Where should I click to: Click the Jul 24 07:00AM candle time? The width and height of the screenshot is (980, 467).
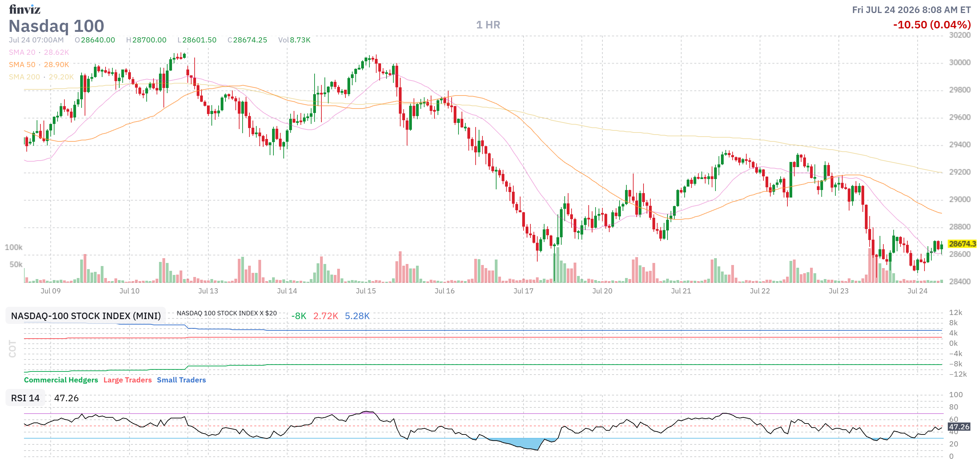click(36, 40)
